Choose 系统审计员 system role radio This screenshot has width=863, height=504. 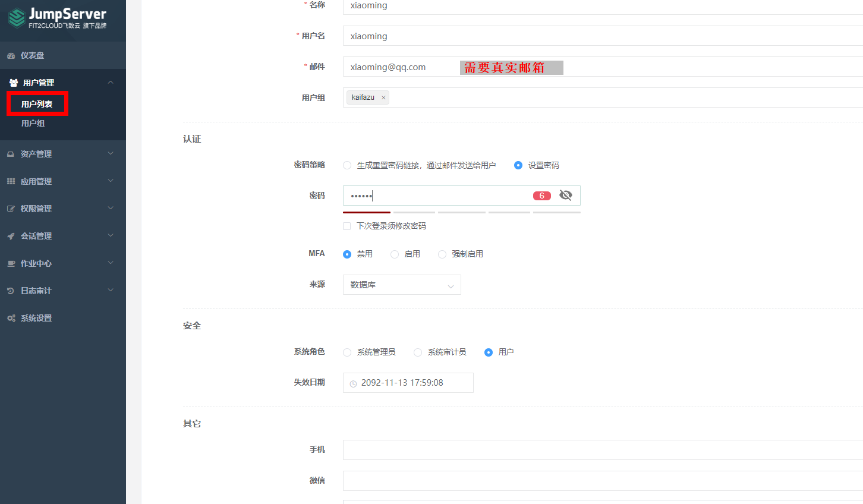coord(418,352)
